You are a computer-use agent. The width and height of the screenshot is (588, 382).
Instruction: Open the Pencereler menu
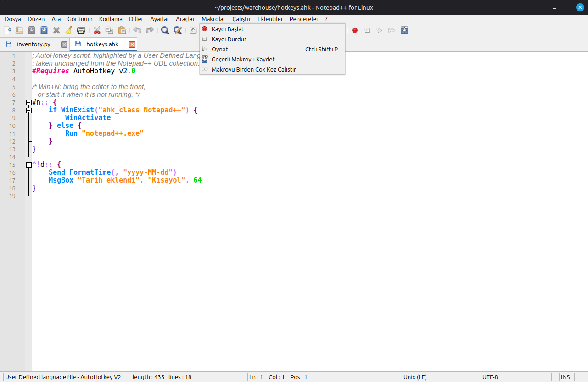(304, 19)
